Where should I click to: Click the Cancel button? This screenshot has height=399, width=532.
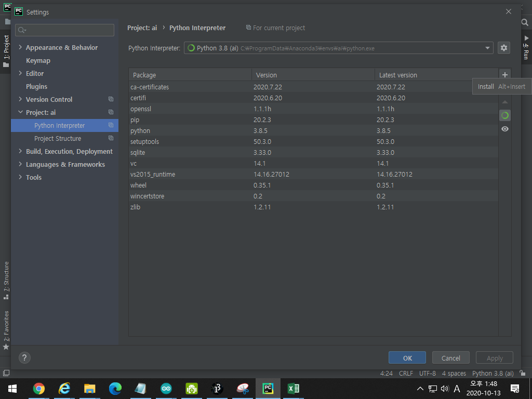click(x=450, y=358)
